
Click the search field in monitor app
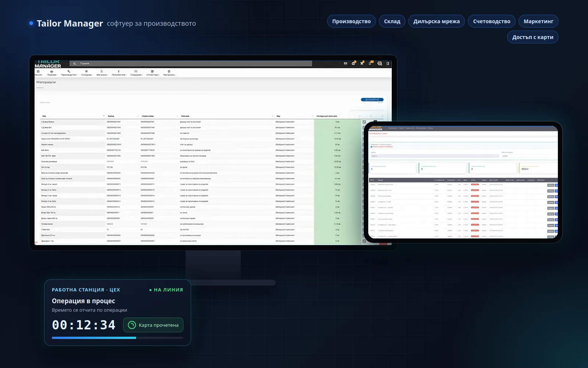point(191,63)
